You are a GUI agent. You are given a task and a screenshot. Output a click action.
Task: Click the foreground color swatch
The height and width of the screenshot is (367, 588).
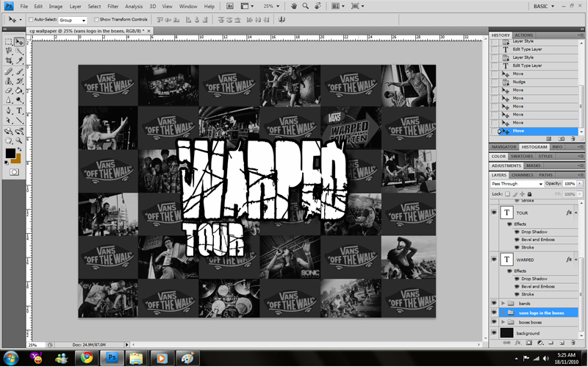tap(10, 153)
